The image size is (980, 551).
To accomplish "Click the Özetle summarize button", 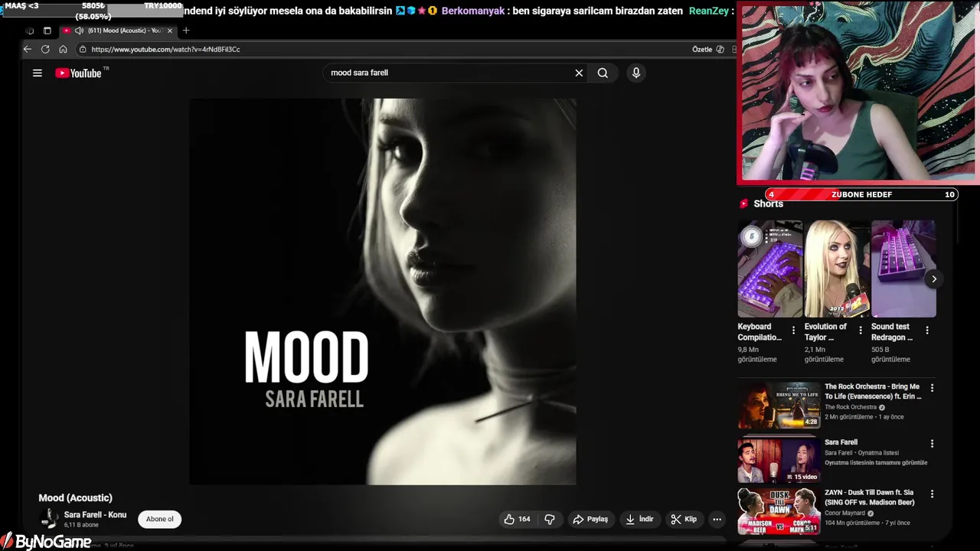I will pyautogui.click(x=702, y=49).
